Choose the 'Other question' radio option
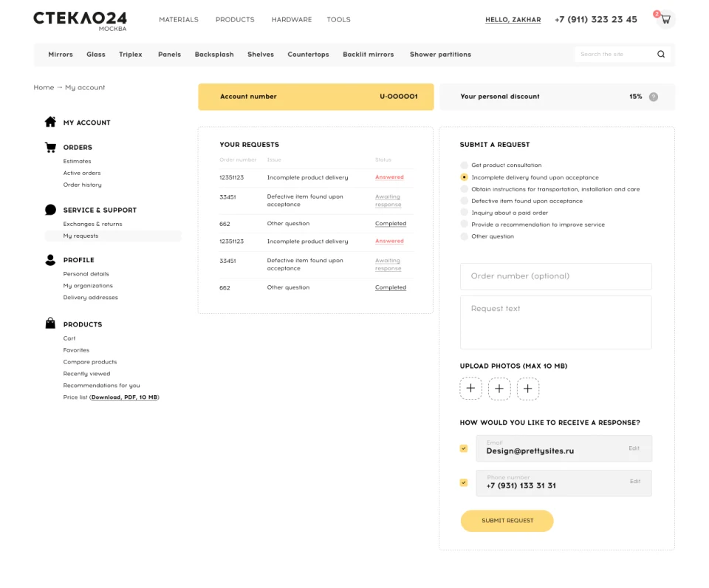709x588 pixels. coord(464,236)
